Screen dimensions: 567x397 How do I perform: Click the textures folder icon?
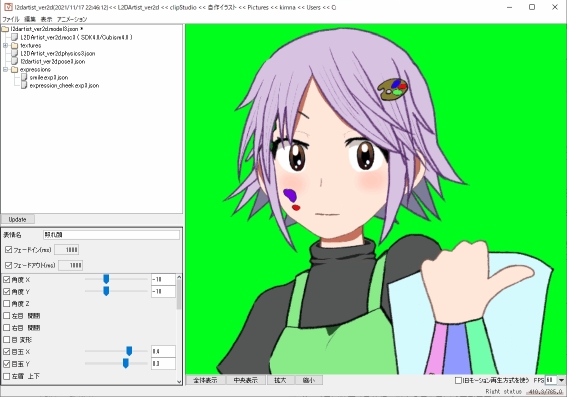(14, 46)
